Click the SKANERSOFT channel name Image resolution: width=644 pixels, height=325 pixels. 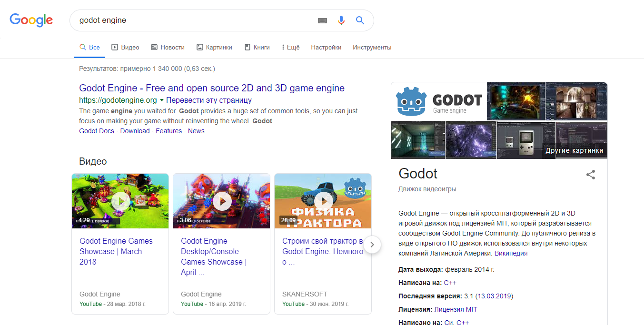click(x=305, y=294)
